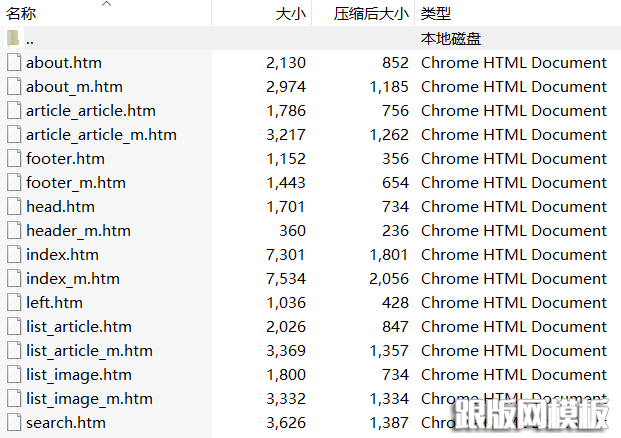The height and width of the screenshot is (438, 621).
Task: Select the about_m.htm file name
Action: (x=74, y=86)
